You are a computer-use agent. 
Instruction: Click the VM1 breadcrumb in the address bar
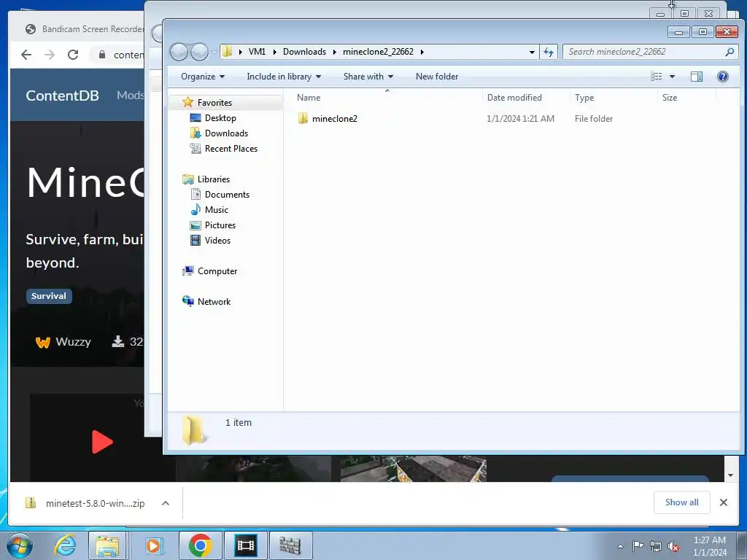point(257,52)
